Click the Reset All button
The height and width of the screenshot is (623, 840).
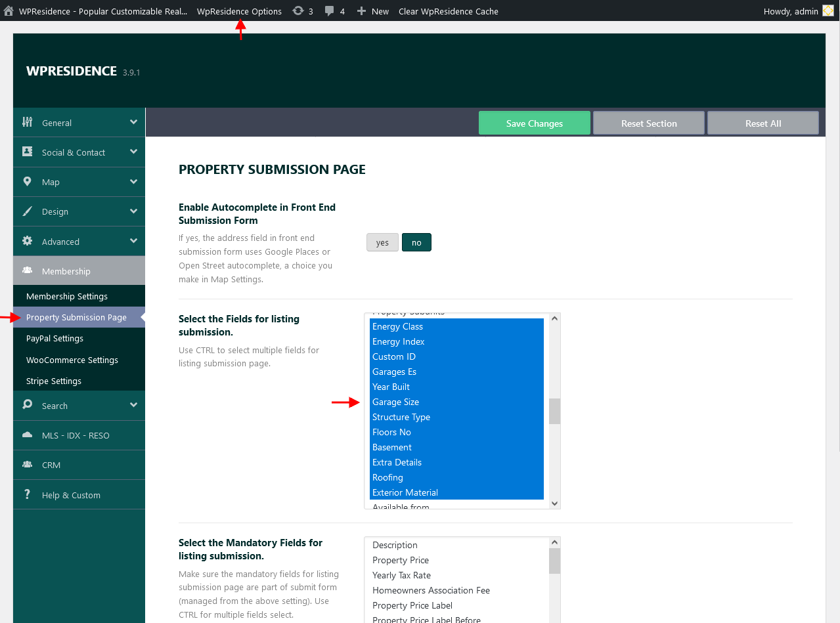tap(763, 123)
